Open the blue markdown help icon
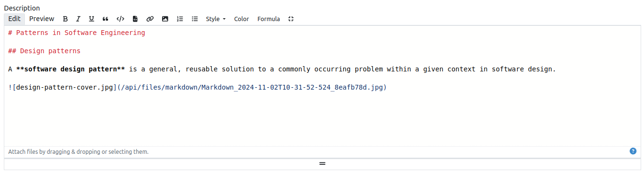644x173 pixels. (x=633, y=151)
